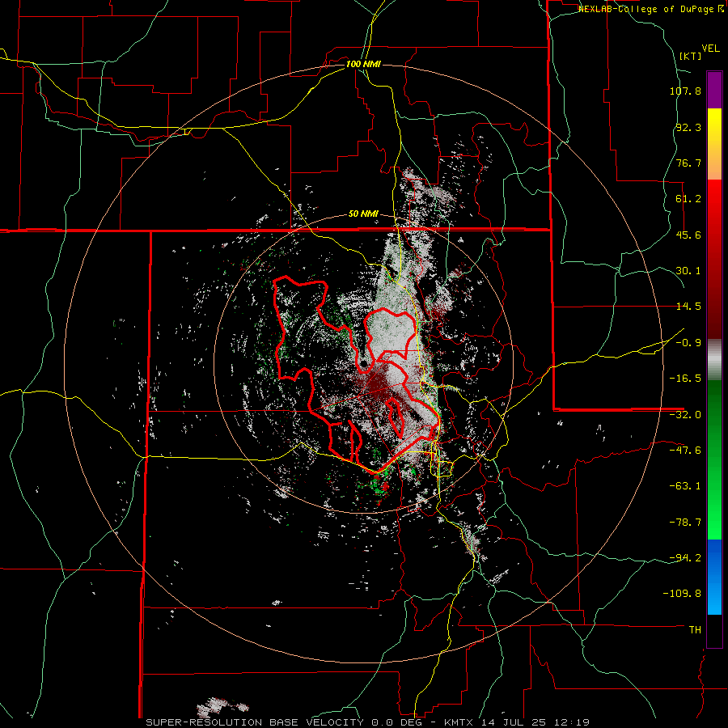This screenshot has height=728, width=728.
Task: Pick the gray near-zero segment of scale
Action: coord(714,360)
